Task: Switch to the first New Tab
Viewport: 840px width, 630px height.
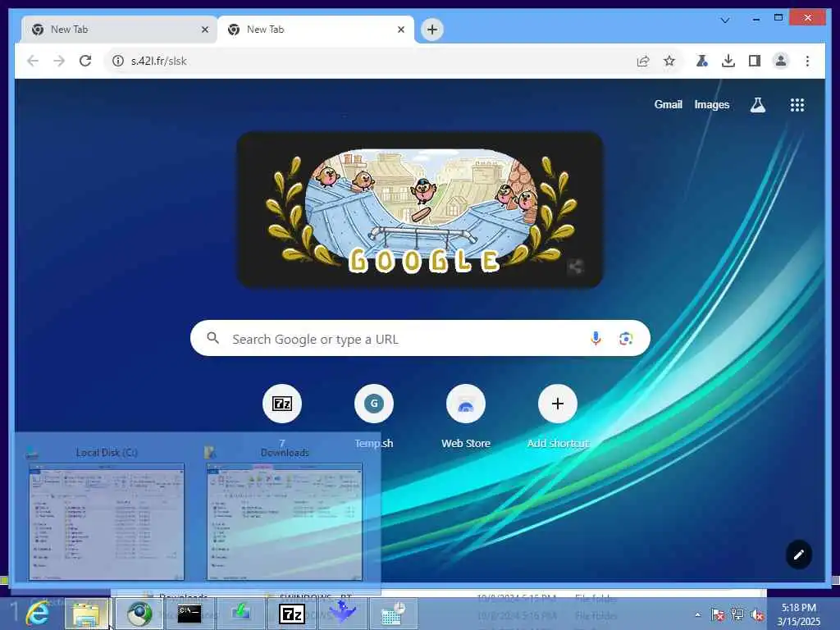Action: (x=119, y=30)
